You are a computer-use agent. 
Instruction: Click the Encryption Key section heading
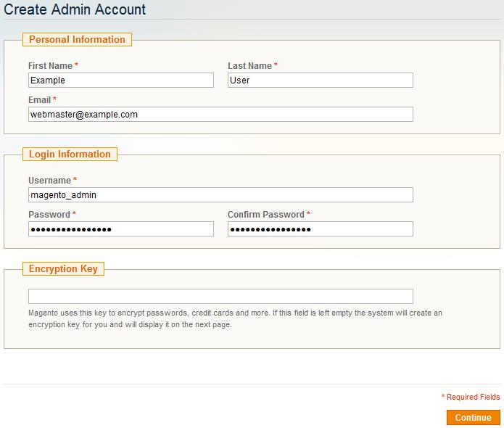tap(63, 269)
